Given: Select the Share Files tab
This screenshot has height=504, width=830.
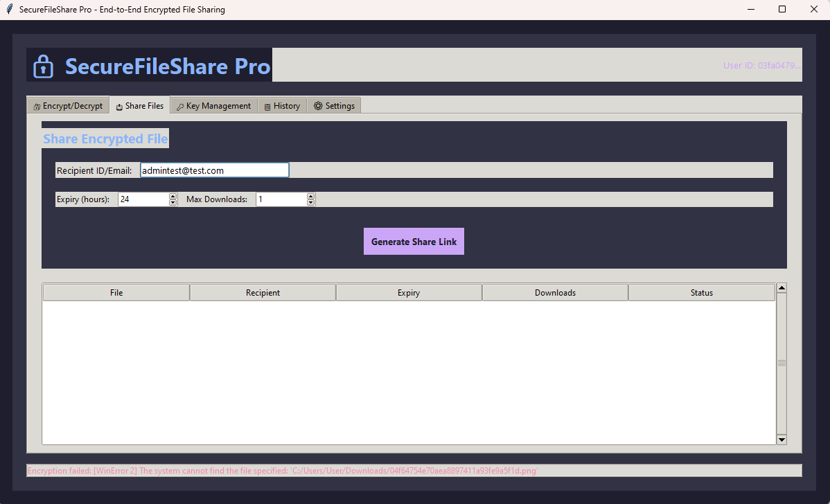Looking at the screenshot, I should (139, 106).
